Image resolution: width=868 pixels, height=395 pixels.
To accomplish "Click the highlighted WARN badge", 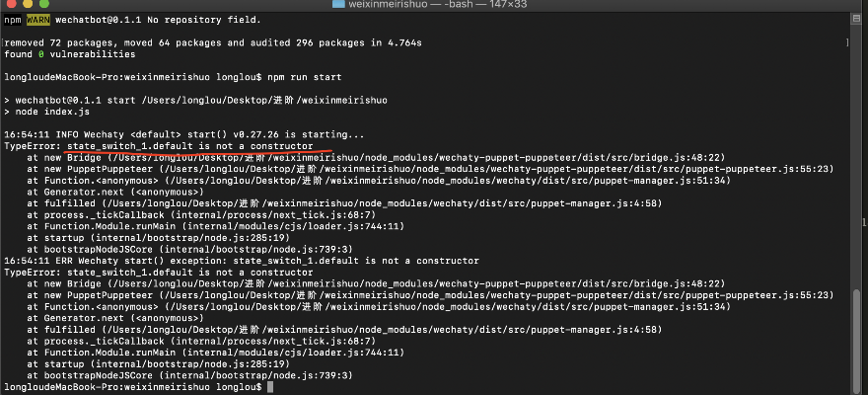I will click(37, 19).
